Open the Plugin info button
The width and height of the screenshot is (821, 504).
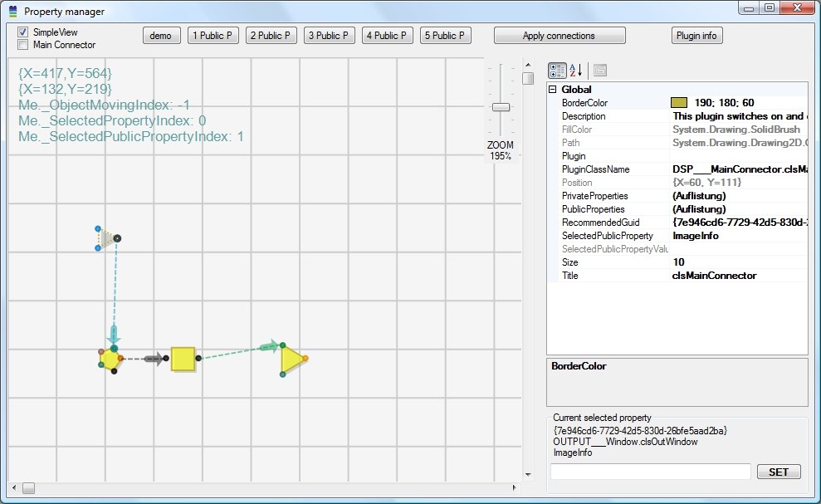click(697, 36)
